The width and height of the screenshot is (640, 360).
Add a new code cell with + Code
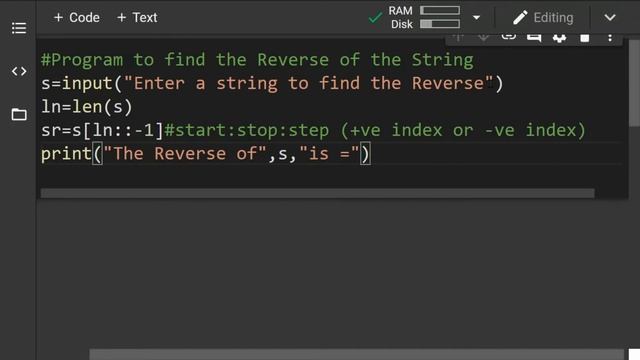[77, 18]
